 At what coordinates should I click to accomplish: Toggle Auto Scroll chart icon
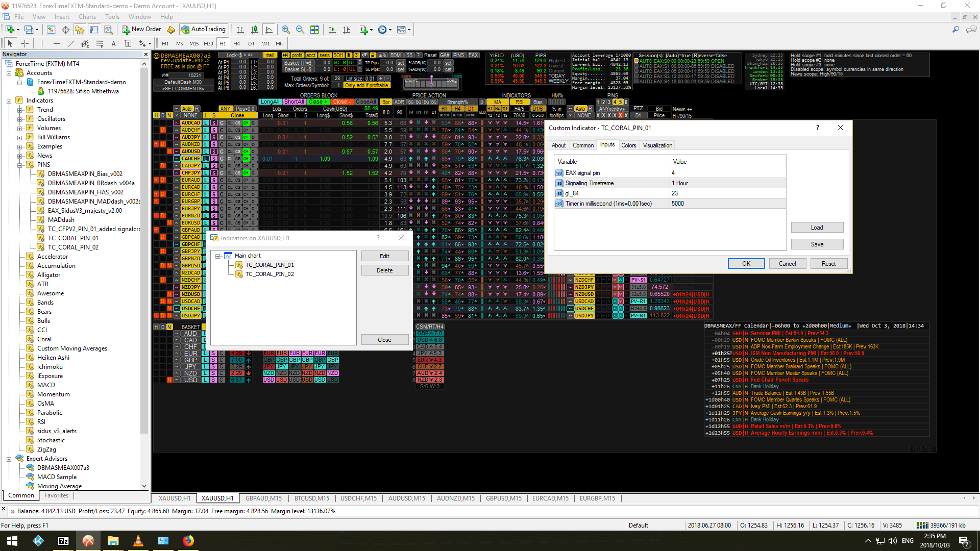(x=332, y=30)
